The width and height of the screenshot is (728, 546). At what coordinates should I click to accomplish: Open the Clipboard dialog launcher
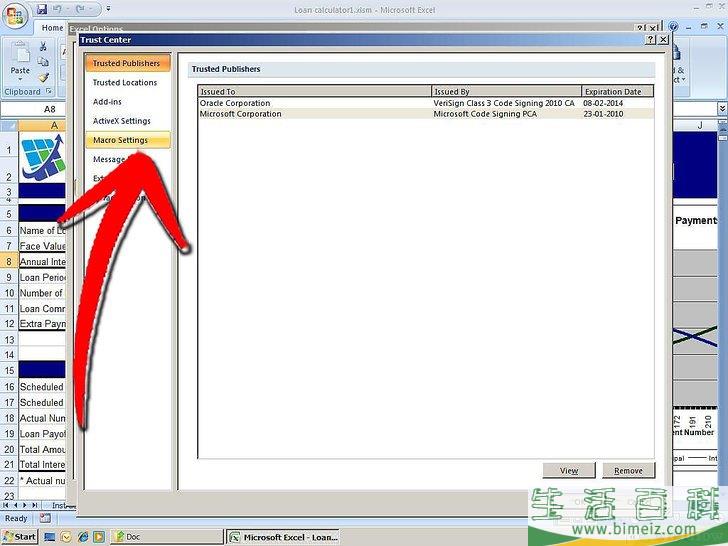click(48, 91)
